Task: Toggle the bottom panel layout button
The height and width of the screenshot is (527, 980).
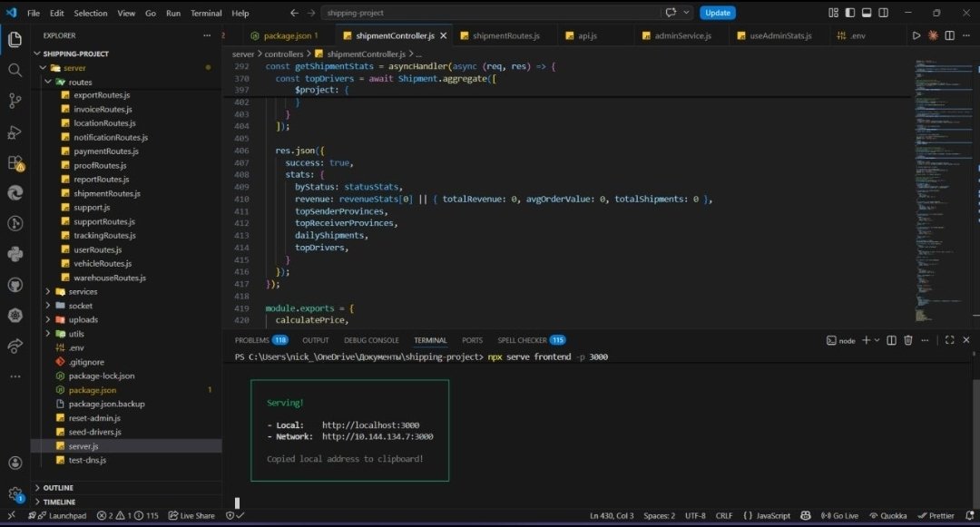Action: (x=867, y=13)
